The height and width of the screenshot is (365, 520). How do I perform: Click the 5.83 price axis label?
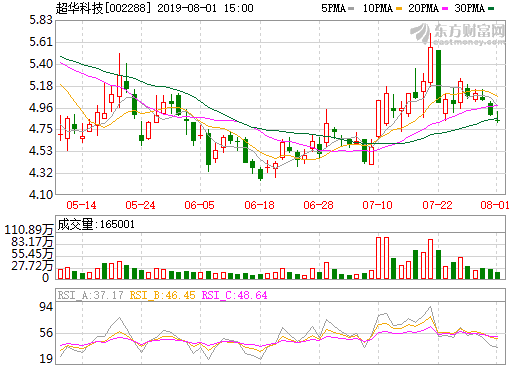tap(41, 20)
